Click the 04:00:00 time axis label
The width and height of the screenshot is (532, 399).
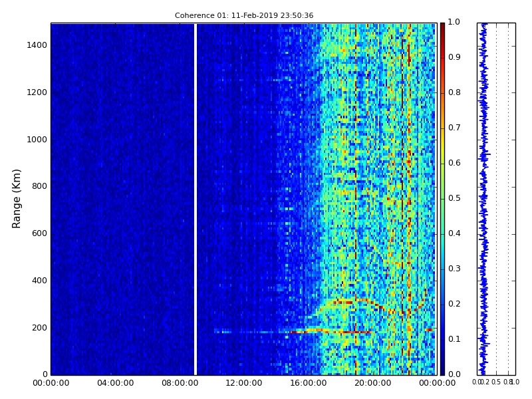pos(115,383)
